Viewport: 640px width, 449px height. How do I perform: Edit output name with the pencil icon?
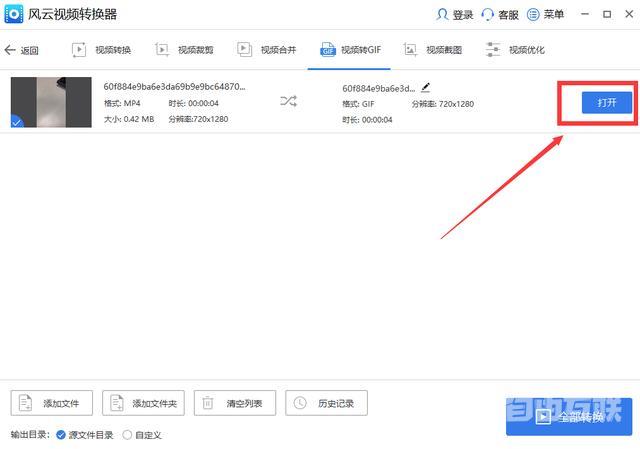click(425, 87)
